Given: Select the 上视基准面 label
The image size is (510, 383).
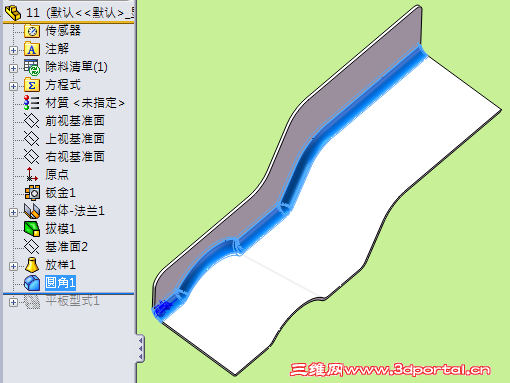Looking at the screenshot, I should (x=75, y=139).
